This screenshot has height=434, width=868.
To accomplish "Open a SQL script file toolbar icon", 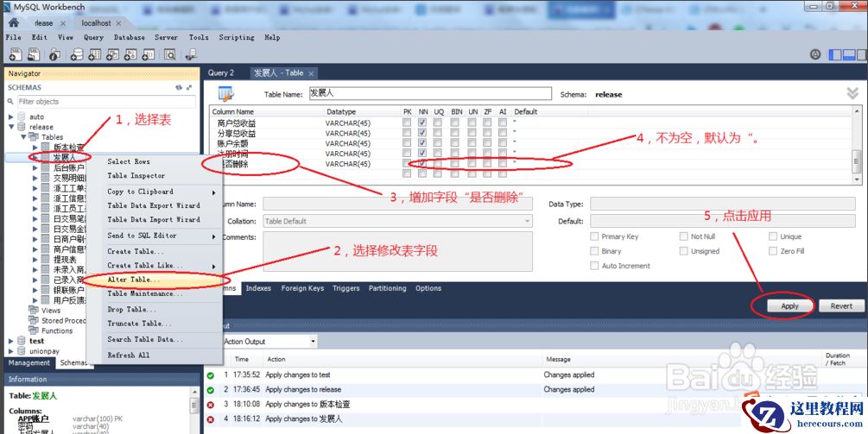I will [x=34, y=54].
